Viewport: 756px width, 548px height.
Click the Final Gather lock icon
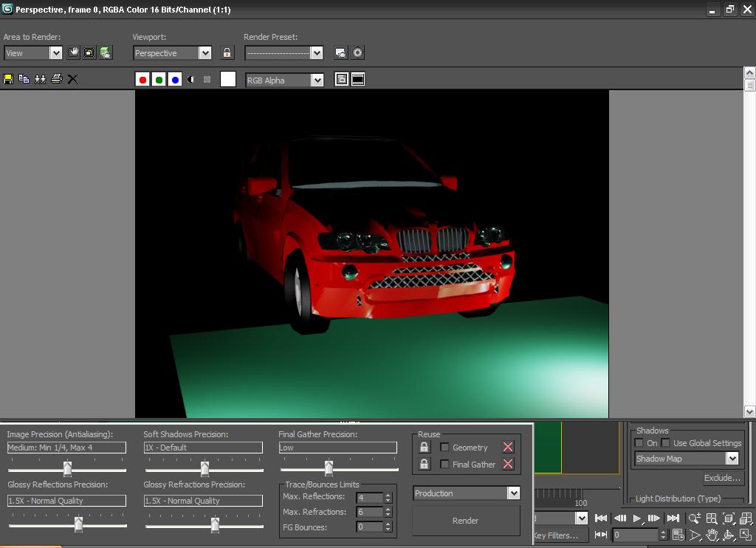(424, 464)
